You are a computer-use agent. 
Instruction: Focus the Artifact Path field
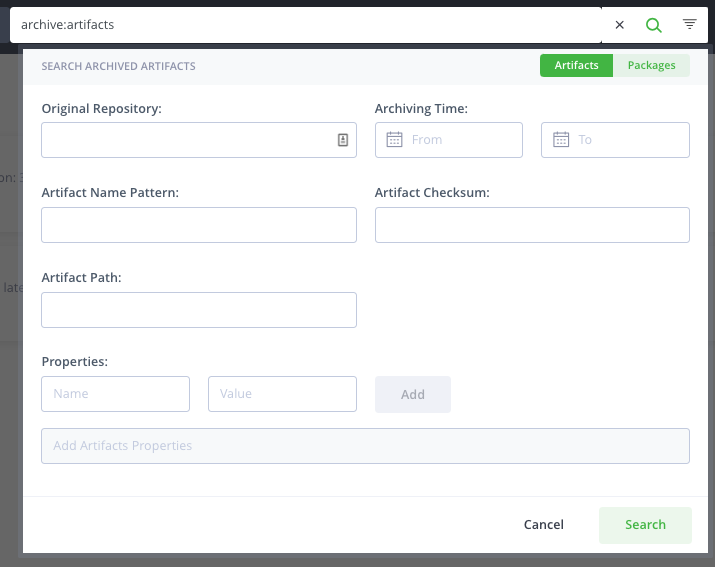coord(199,310)
